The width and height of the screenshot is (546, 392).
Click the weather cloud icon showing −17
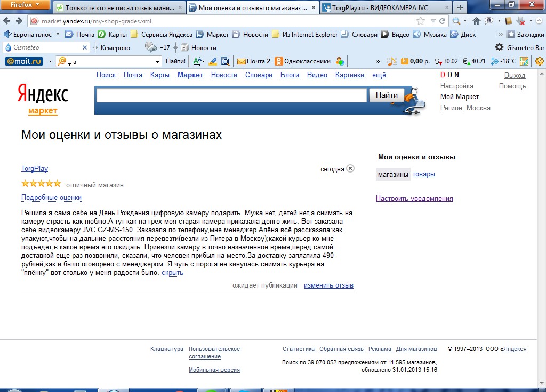(x=151, y=47)
